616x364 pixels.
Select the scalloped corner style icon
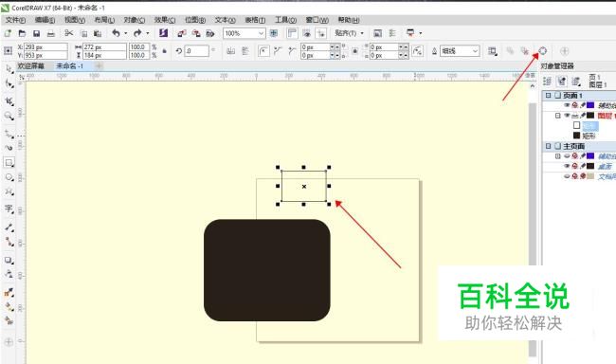coord(278,51)
